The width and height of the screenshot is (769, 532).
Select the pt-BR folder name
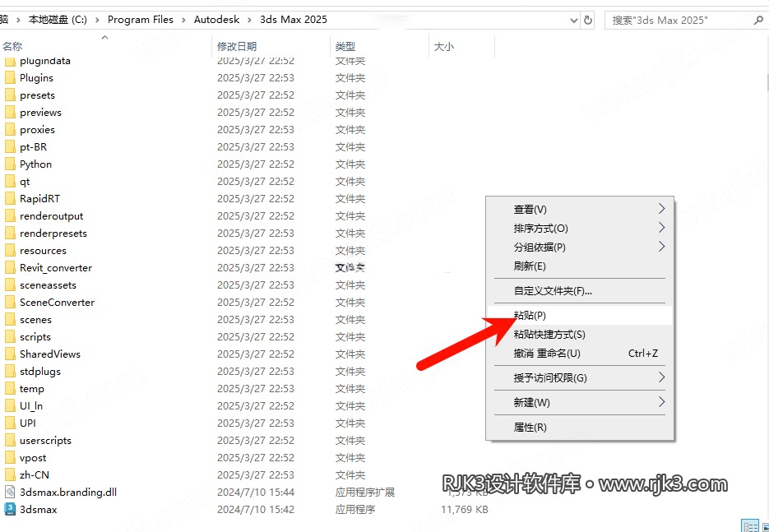34,147
